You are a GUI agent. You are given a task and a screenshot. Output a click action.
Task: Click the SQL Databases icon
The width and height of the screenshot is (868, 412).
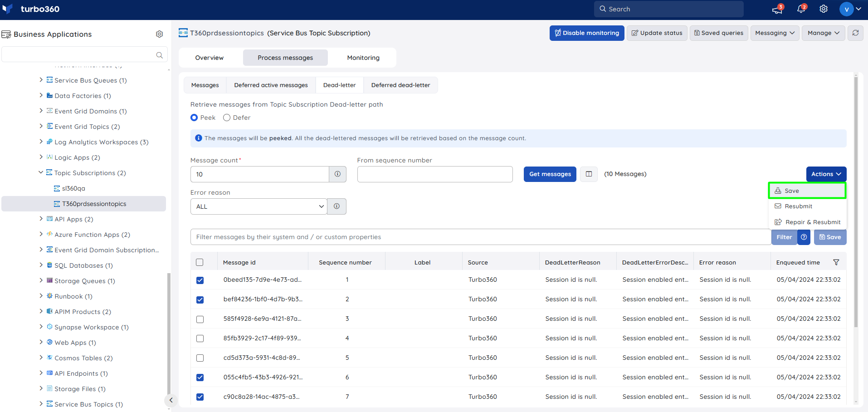(50, 265)
